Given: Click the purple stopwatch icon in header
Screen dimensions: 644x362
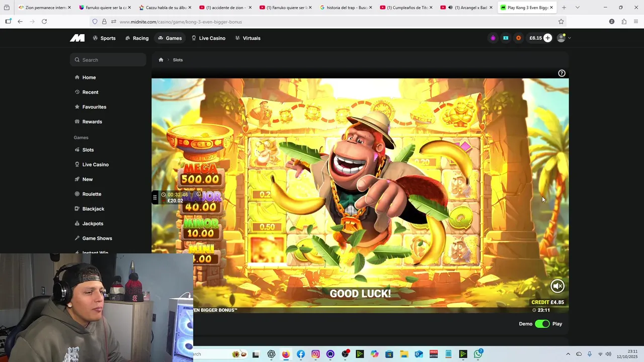Looking at the screenshot, I should (493, 38).
